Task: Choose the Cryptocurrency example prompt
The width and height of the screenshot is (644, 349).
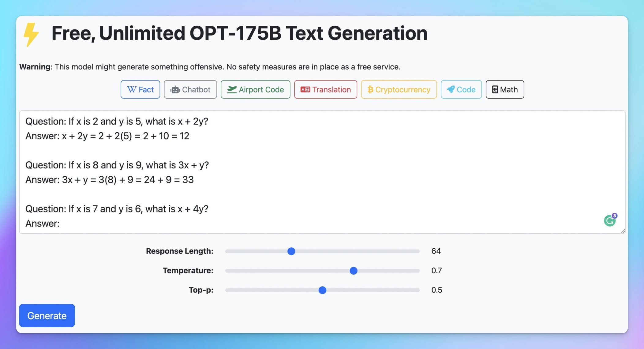Action: 399,89
